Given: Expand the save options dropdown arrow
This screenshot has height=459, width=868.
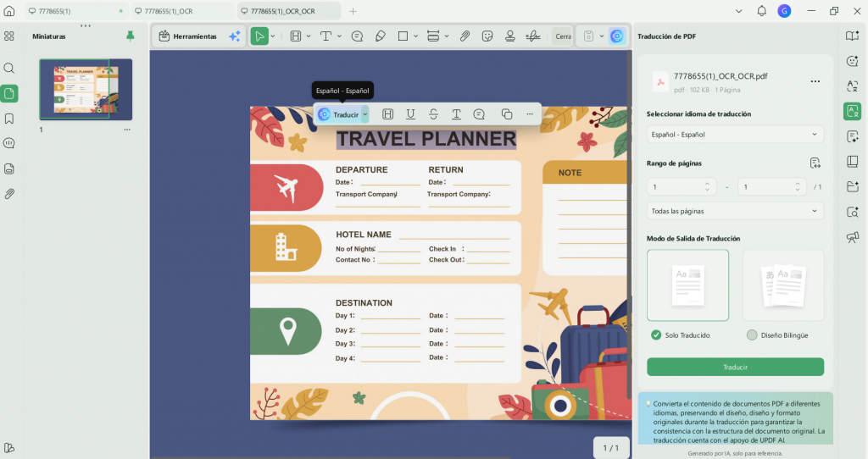Looking at the screenshot, I should pos(602,36).
